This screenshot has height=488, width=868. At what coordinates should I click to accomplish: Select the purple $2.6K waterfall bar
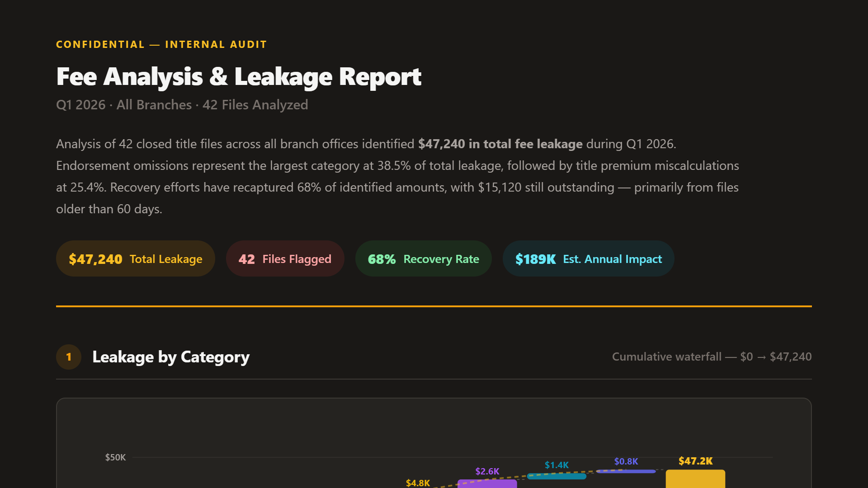(x=487, y=484)
